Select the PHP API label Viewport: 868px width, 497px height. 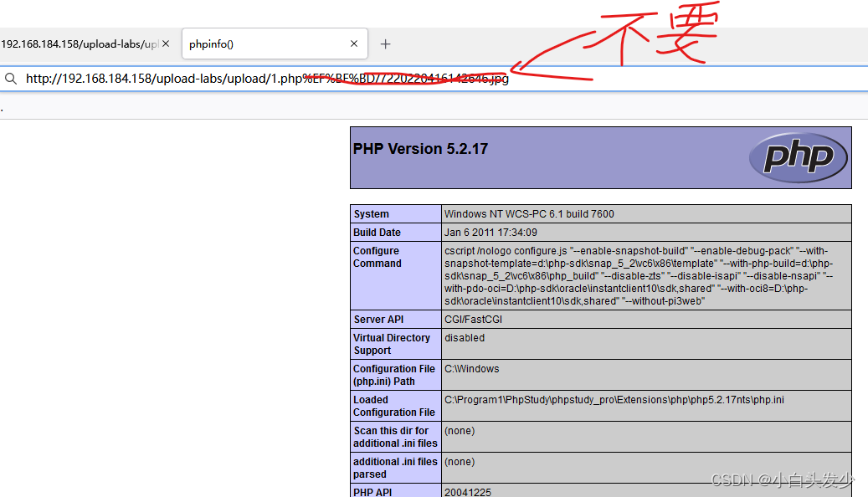[372, 492]
